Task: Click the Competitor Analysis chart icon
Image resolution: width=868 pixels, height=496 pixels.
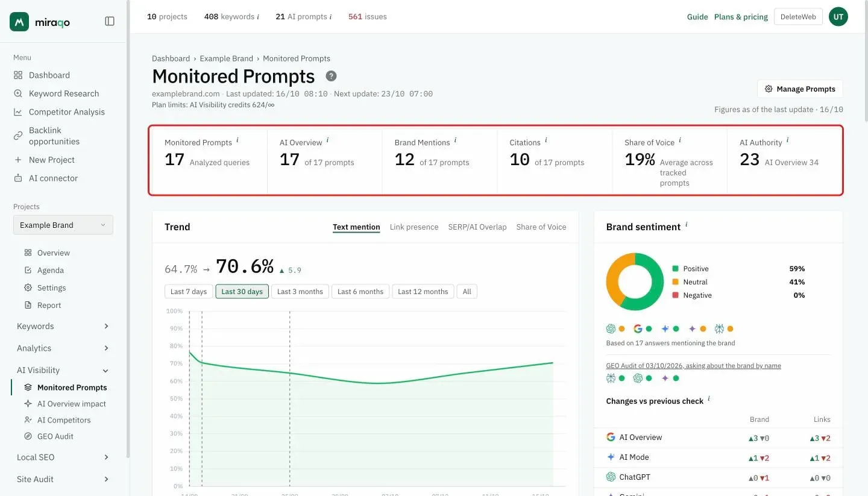Action: (18, 112)
